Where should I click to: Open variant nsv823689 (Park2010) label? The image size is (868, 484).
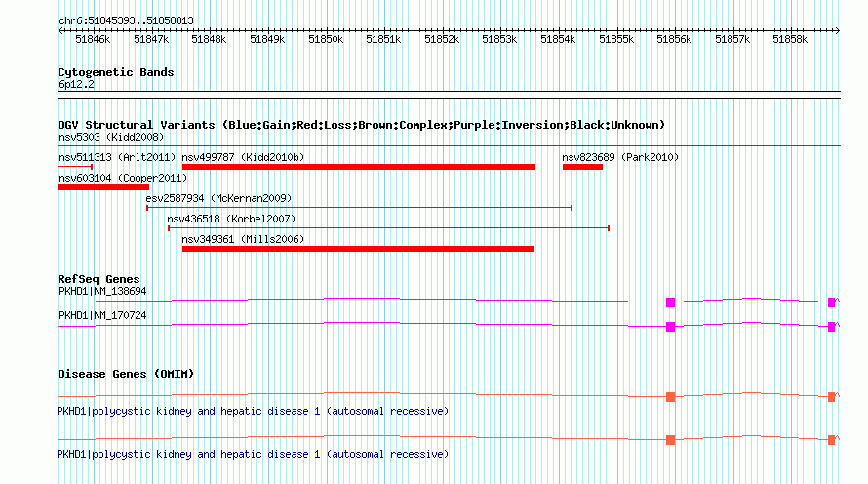[x=620, y=157]
